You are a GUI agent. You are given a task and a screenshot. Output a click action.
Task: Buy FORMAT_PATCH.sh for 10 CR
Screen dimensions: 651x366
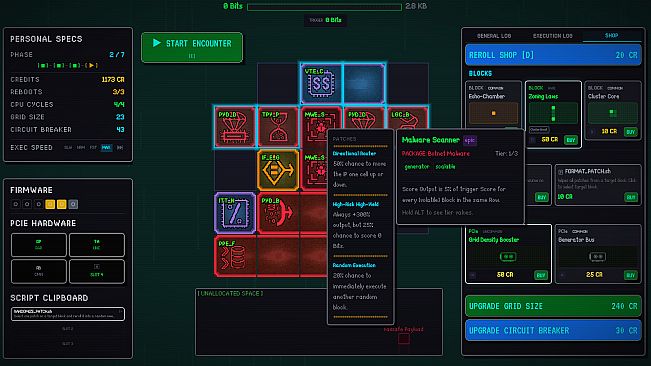pyautogui.click(x=631, y=197)
